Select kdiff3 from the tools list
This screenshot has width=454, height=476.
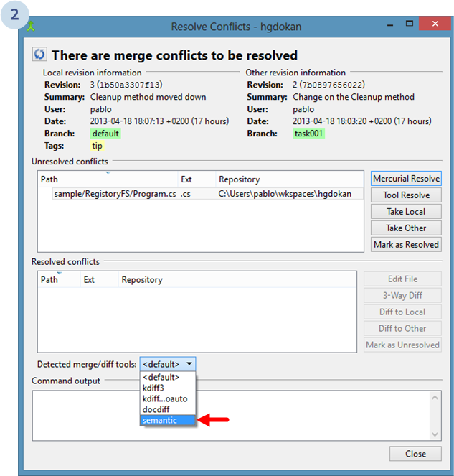click(167, 388)
